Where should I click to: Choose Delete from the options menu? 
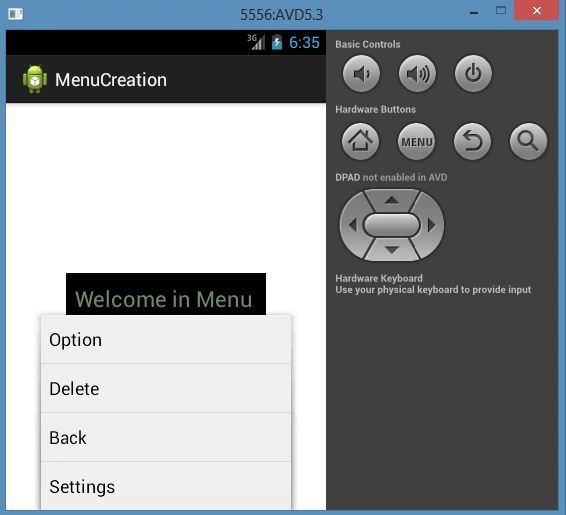166,388
